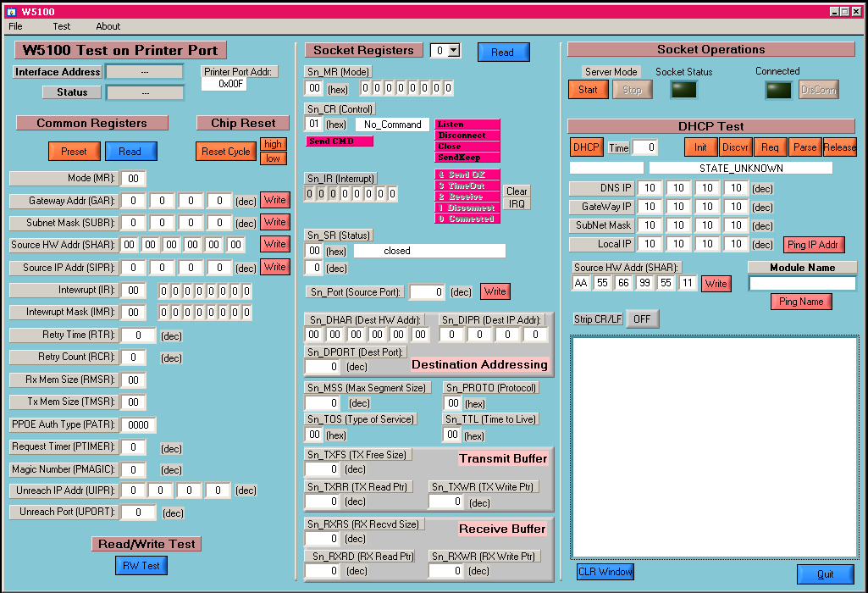Click the DHCP button

586,147
